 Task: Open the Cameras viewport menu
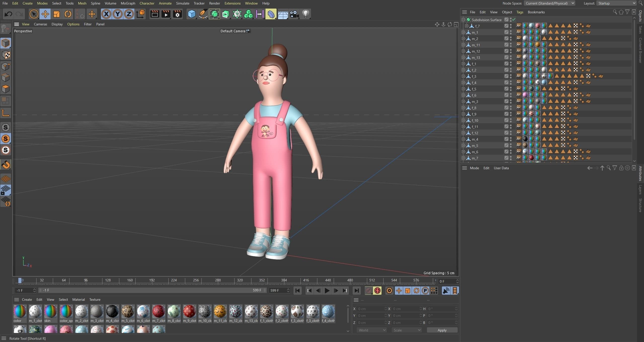40,24
